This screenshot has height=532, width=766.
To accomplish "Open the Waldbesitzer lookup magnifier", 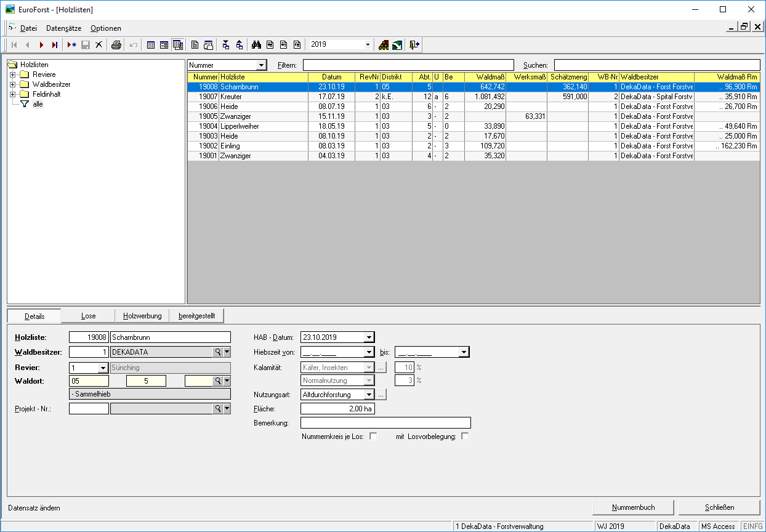I will 217,352.
